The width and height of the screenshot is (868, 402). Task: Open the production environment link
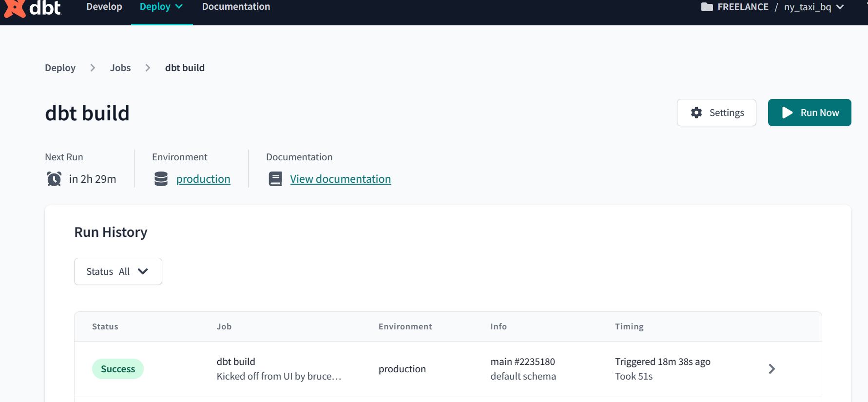(203, 179)
